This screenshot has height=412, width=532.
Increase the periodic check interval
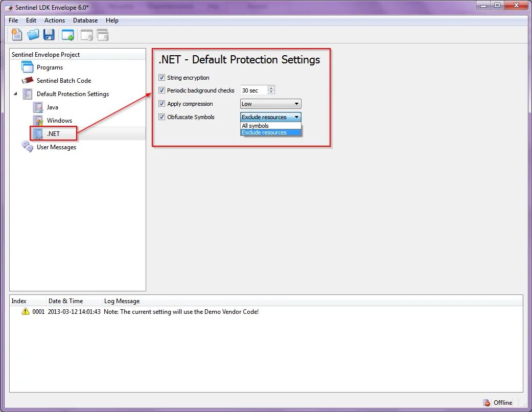[271, 88]
